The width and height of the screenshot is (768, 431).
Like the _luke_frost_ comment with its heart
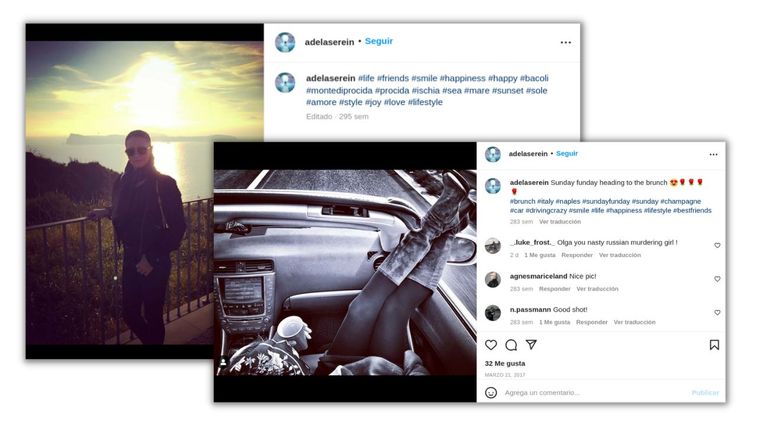point(717,245)
